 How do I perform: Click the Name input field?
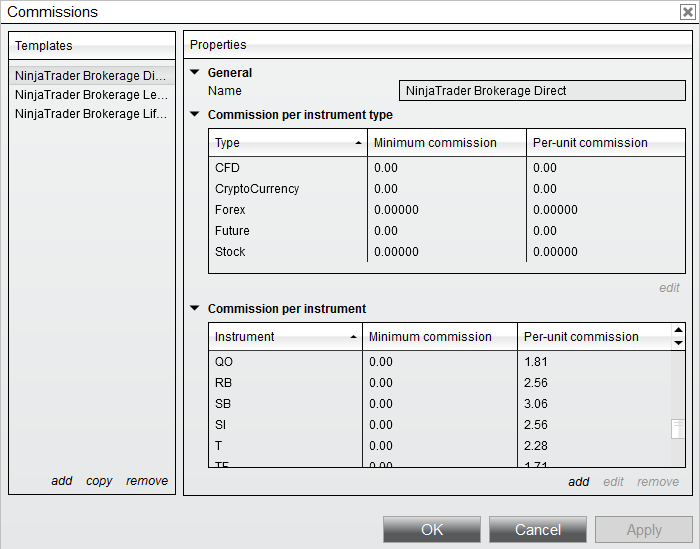point(542,91)
